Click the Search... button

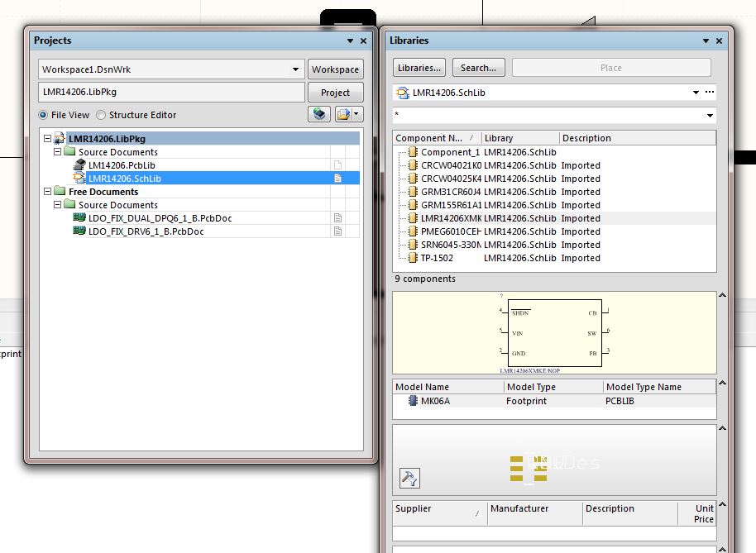click(478, 68)
